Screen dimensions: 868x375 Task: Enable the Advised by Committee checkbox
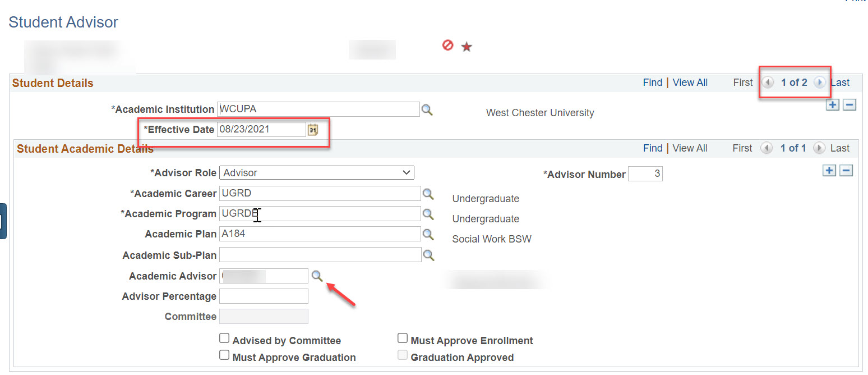(224, 339)
